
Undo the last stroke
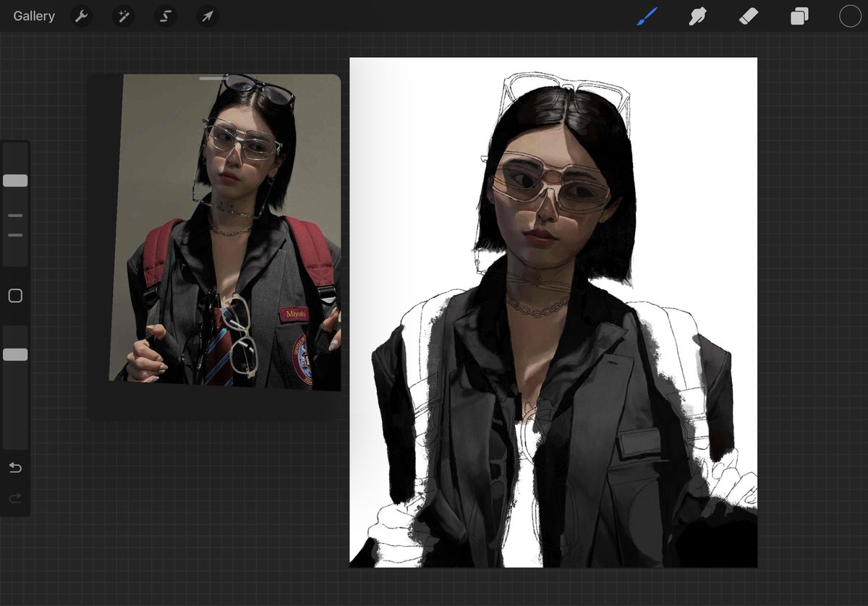tap(15, 468)
